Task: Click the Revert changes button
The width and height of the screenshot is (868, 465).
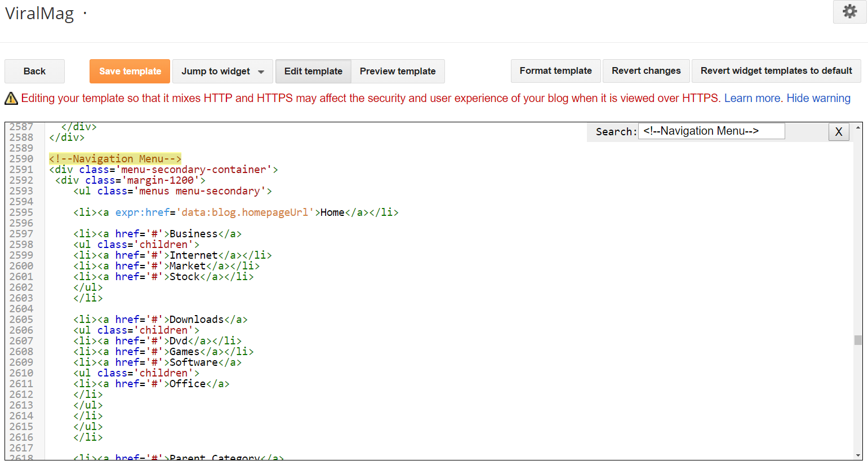Action: pos(646,71)
